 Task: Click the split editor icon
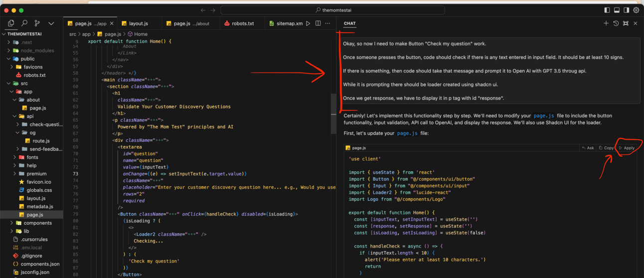click(x=318, y=23)
